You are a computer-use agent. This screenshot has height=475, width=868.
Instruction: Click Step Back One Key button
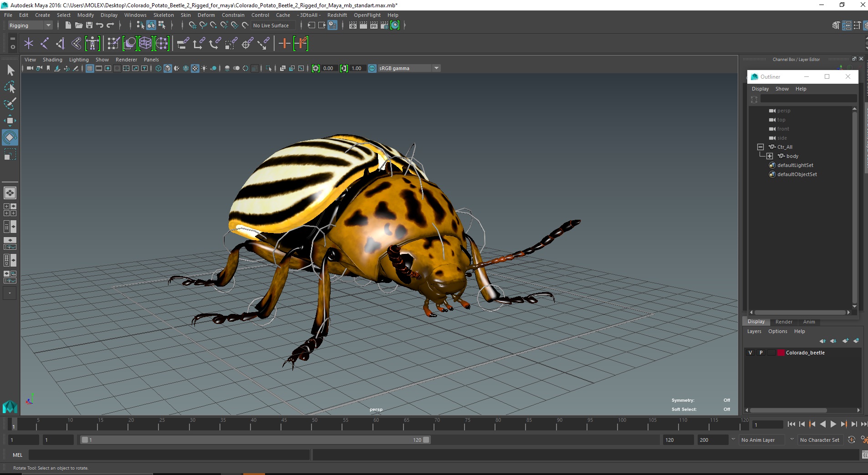812,424
